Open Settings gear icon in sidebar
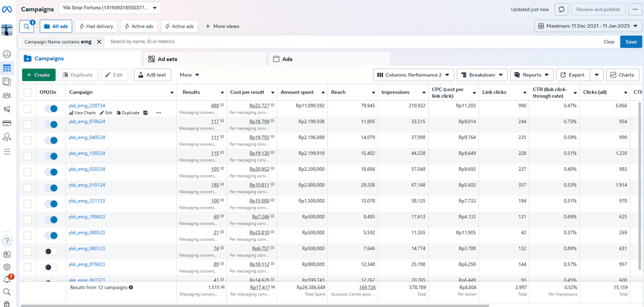The width and height of the screenshot is (644, 307). click(6, 267)
